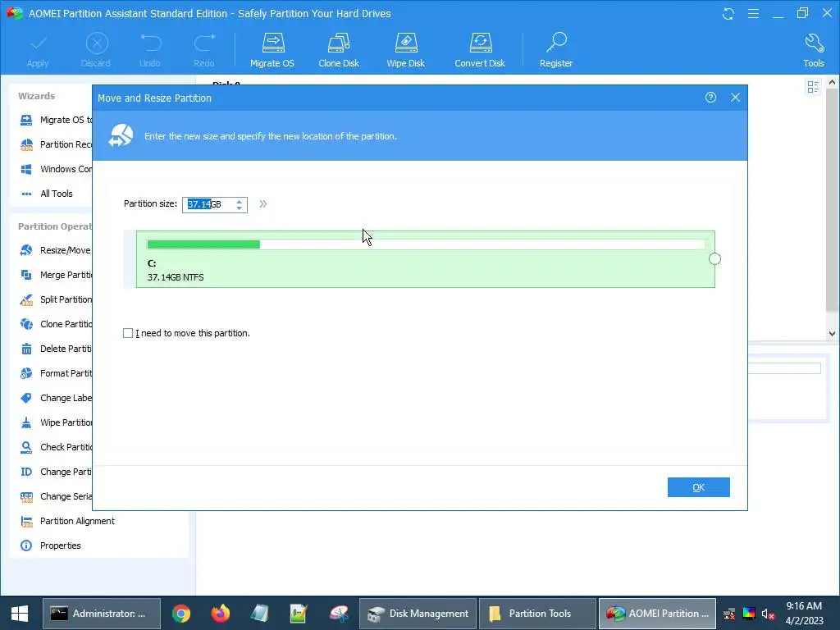Choose Change Label operation
This screenshot has height=630, width=840.
point(56,398)
